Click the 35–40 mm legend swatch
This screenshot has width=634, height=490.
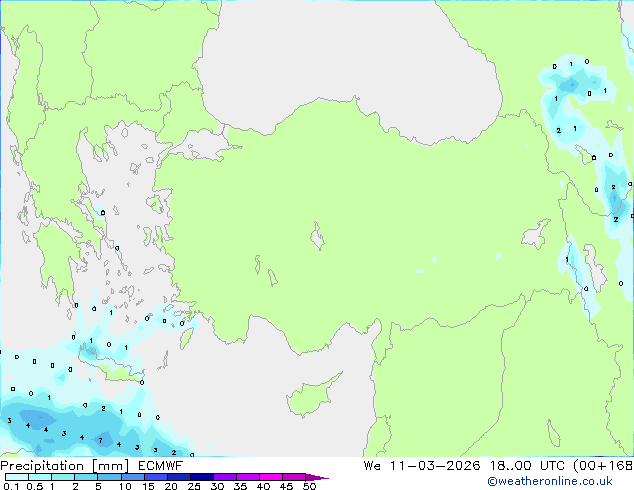248,477
